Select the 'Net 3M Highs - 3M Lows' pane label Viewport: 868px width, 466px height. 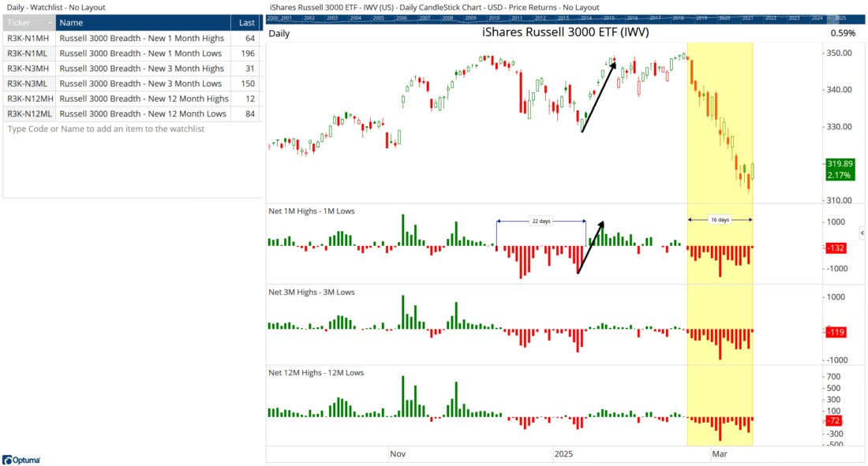312,293
